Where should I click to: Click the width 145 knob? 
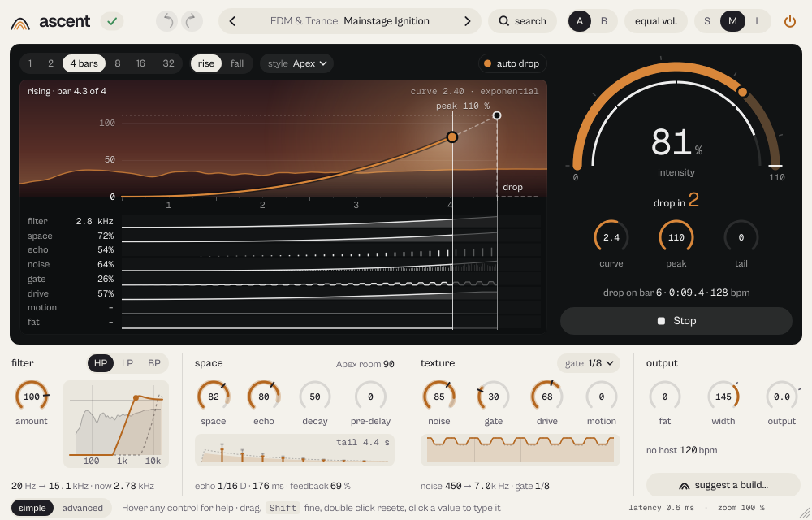tap(723, 396)
